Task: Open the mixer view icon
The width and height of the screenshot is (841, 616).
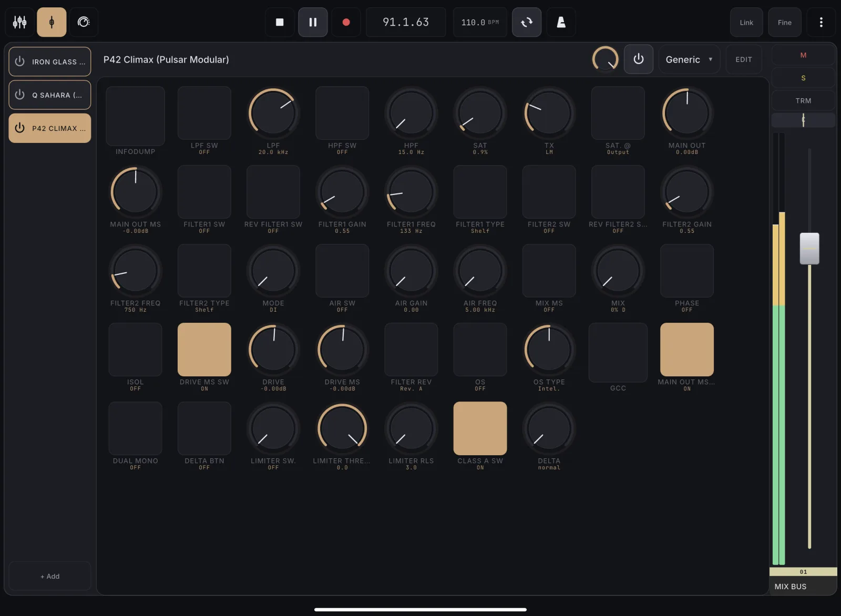Action: [20, 22]
